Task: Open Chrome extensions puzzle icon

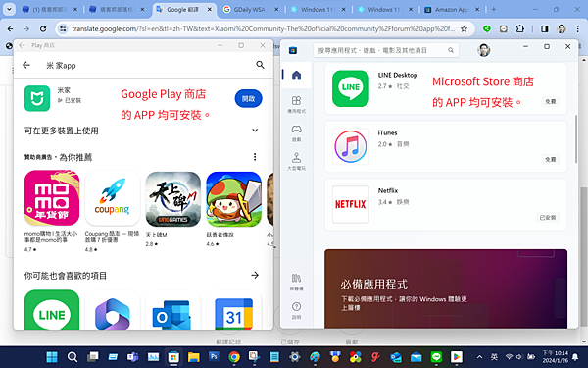Action: coord(520,28)
